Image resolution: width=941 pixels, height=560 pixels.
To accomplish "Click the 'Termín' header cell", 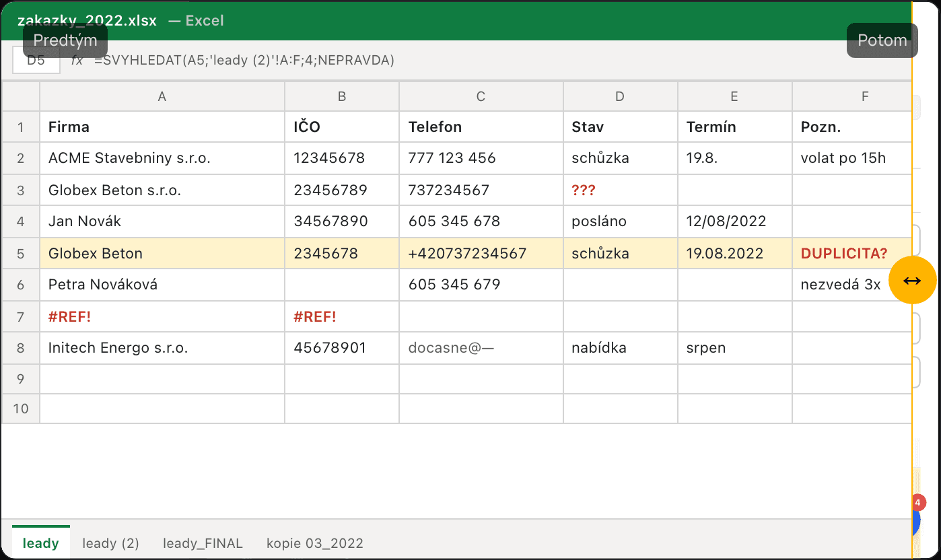I will [735, 127].
